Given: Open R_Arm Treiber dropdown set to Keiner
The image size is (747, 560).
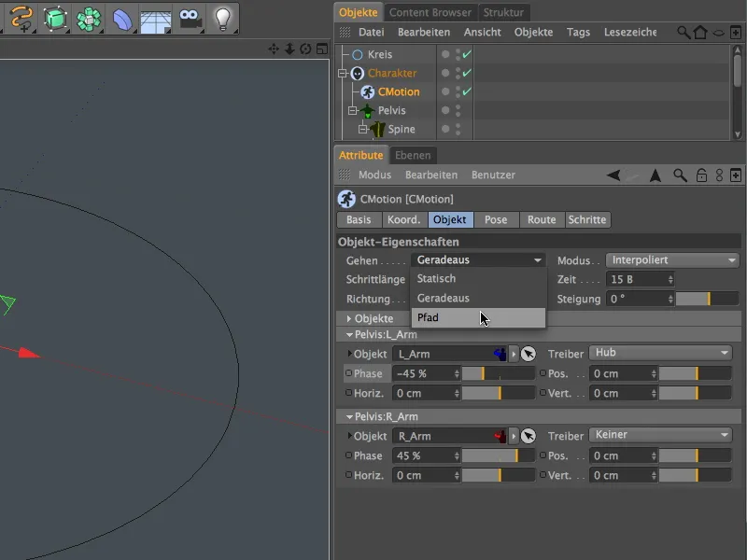Looking at the screenshot, I should click(x=660, y=435).
